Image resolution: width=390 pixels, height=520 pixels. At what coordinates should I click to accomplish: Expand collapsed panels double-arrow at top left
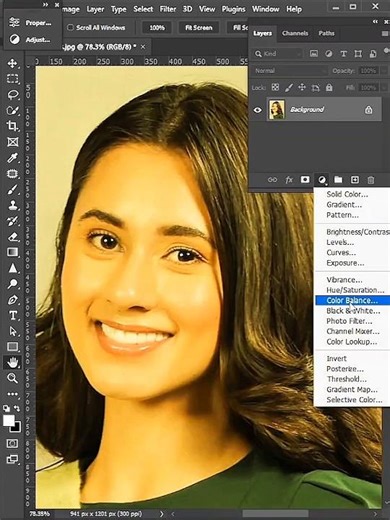coord(46,5)
